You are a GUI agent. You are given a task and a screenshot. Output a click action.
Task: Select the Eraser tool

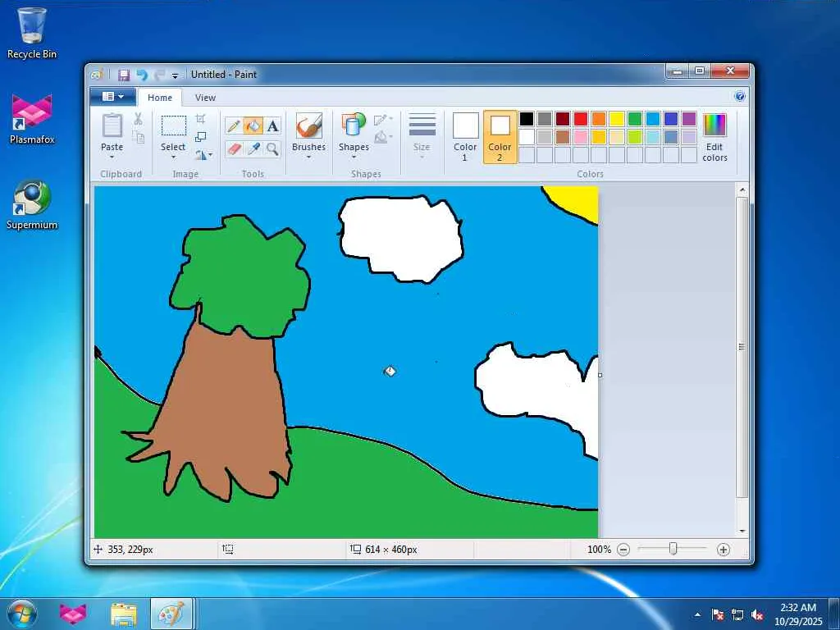pos(234,148)
